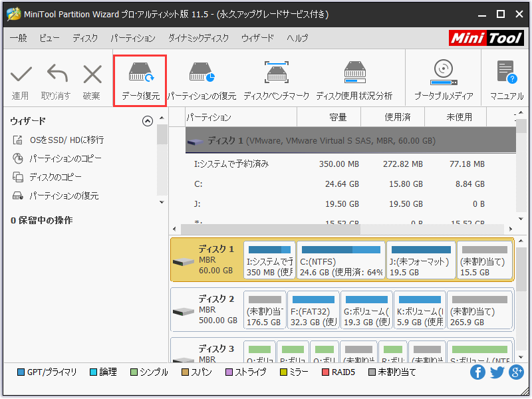Image resolution: width=532 pixels, height=399 pixels.
Task: Open the Facebook icon in status bar
Action: pyautogui.click(x=477, y=372)
